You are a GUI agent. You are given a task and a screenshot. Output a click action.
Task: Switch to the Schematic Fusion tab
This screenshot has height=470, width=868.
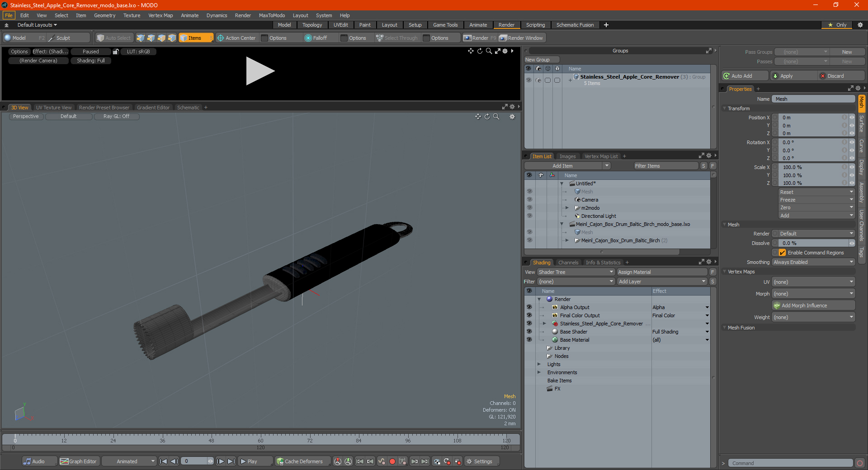[575, 25]
